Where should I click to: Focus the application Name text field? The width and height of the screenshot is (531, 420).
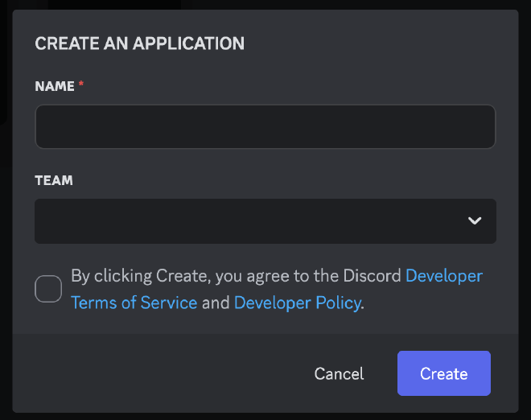point(265,127)
